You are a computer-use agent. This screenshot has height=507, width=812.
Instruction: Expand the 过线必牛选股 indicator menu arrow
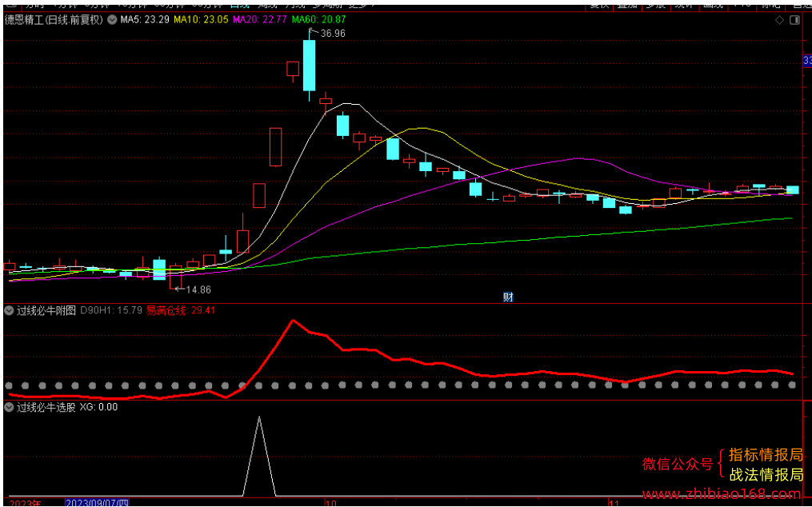9,407
